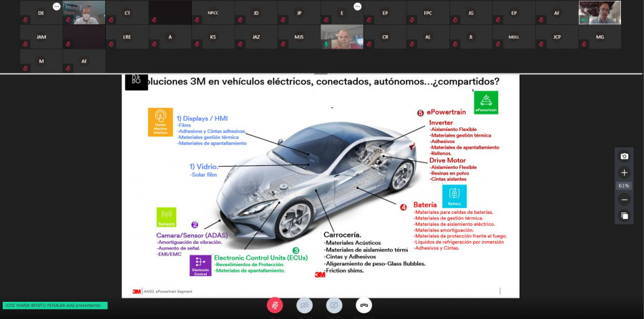Image resolution: width=644 pixels, height=319 pixels.
Task: Select the video of the man wearing a headset
Action: (600, 13)
